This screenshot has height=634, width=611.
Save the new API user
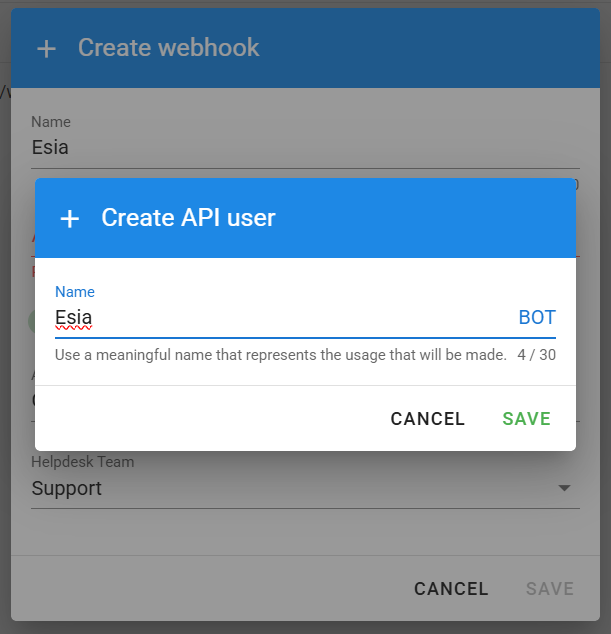pos(526,418)
